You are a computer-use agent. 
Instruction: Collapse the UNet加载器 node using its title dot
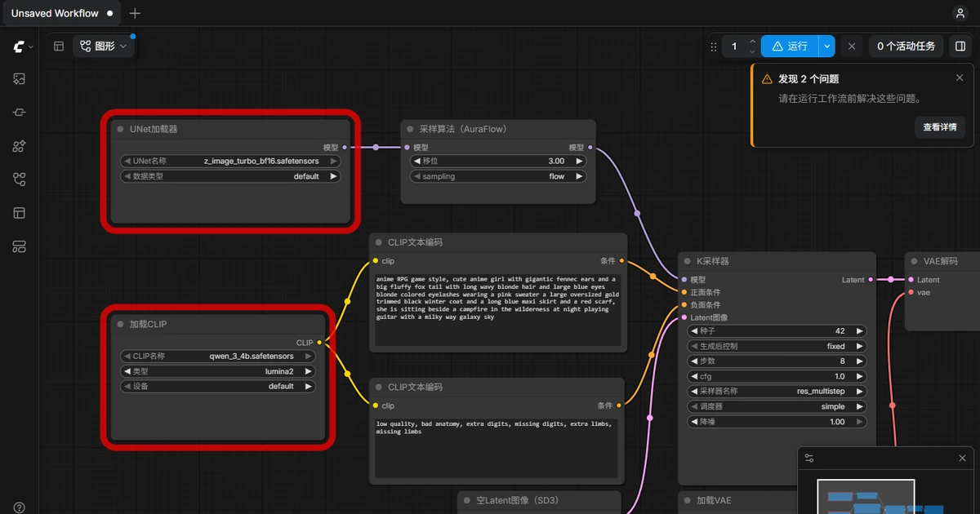tap(121, 129)
